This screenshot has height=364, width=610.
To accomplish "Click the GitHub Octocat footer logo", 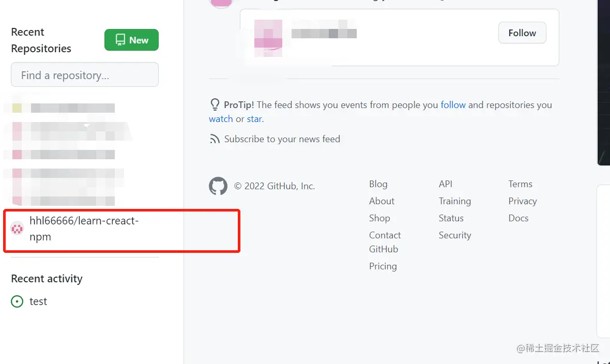I will (218, 186).
